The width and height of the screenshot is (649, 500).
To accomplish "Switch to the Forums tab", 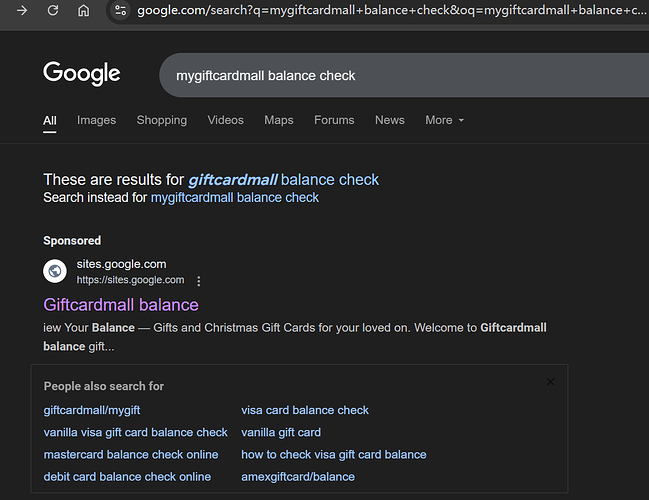I will (334, 120).
